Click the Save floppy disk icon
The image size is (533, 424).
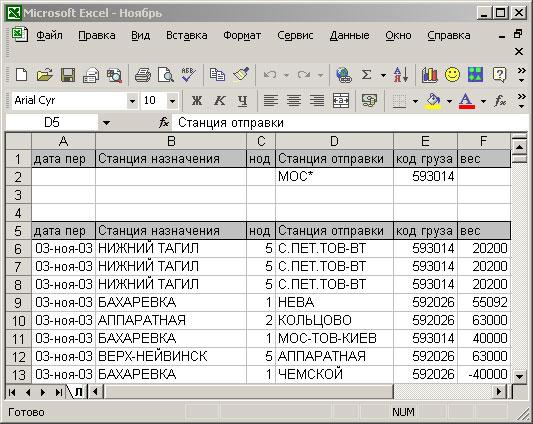68,75
